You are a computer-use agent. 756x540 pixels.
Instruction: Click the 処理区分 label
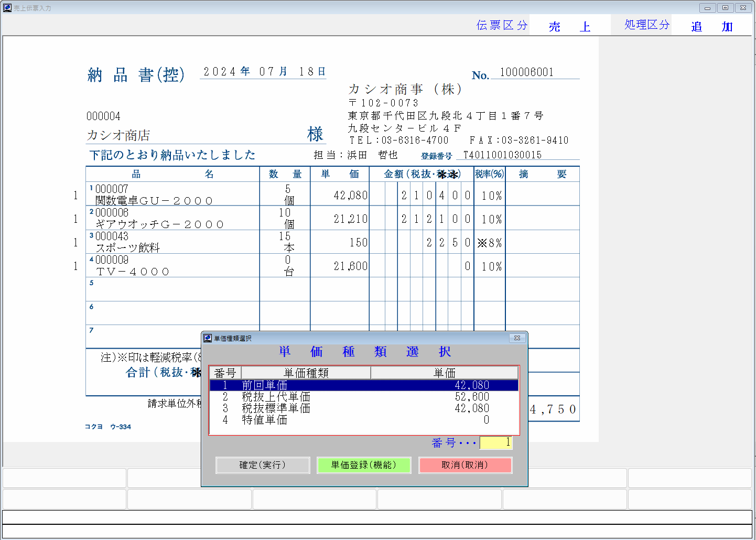(x=647, y=25)
